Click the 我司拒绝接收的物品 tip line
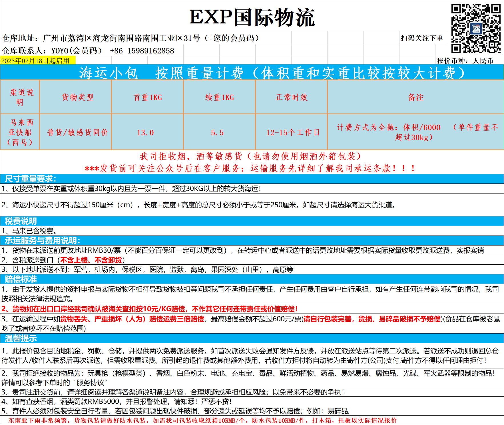This screenshot has height=425, width=504. (x=252, y=378)
